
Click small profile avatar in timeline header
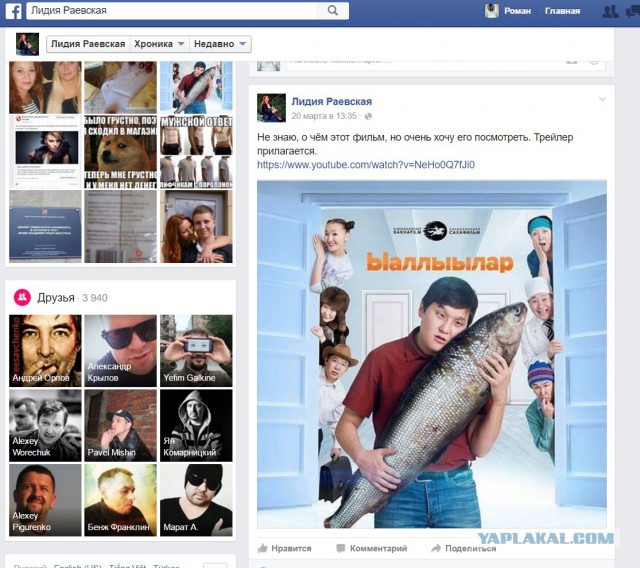[27, 44]
